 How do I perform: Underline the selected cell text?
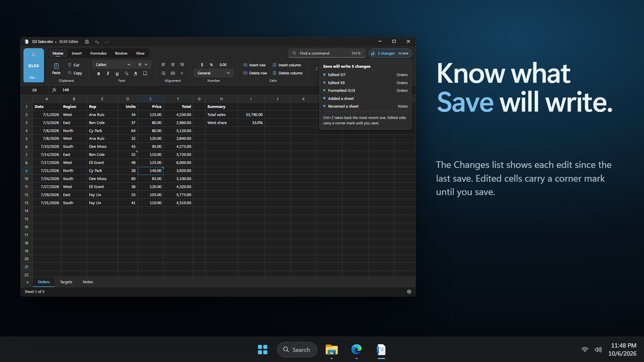117,73
